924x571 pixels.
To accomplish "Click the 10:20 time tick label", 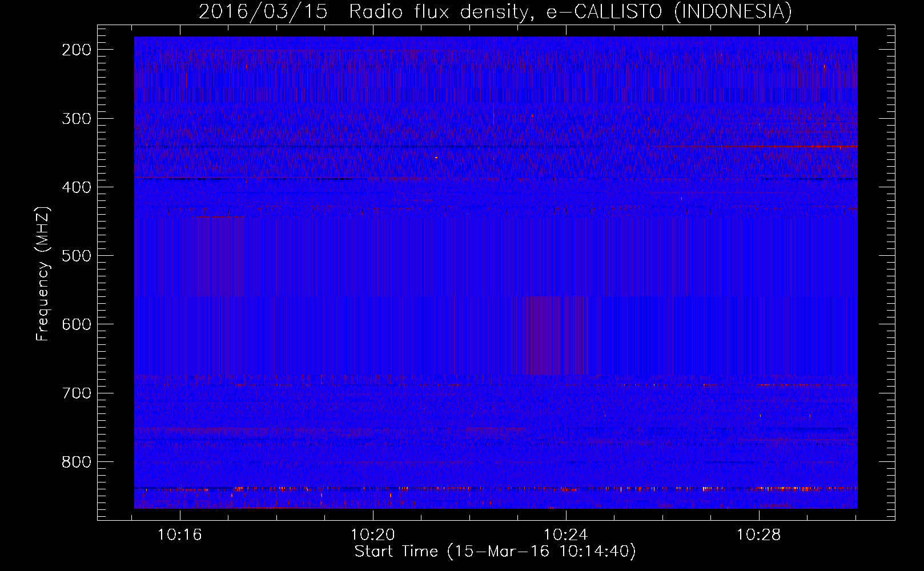I will tap(373, 534).
